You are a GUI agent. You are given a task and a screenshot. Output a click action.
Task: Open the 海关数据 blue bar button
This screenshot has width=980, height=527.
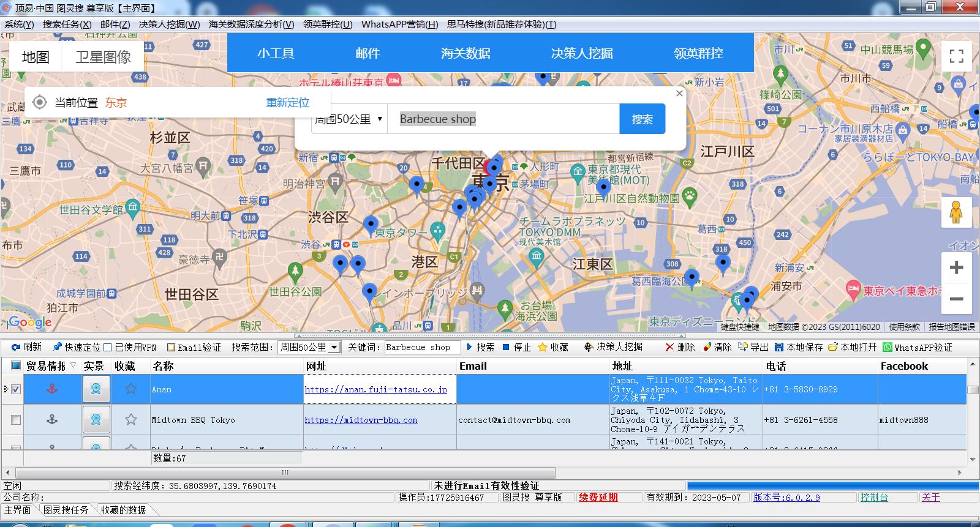click(x=466, y=53)
